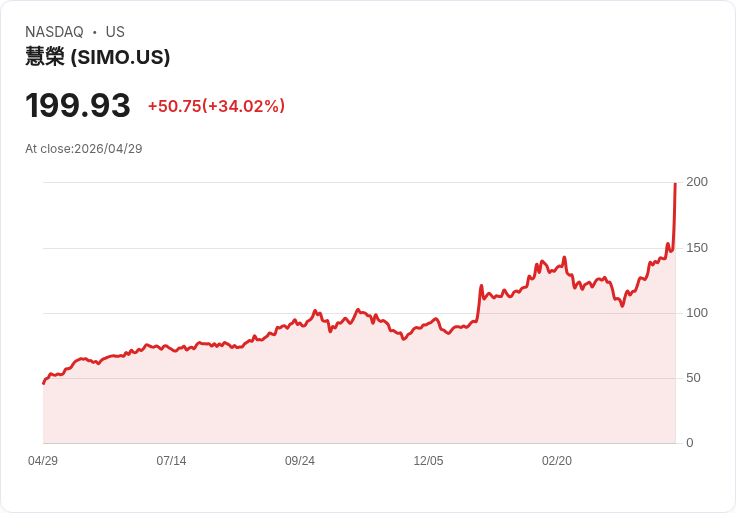
Task: Click the 199.93 current price
Action: 77,105
